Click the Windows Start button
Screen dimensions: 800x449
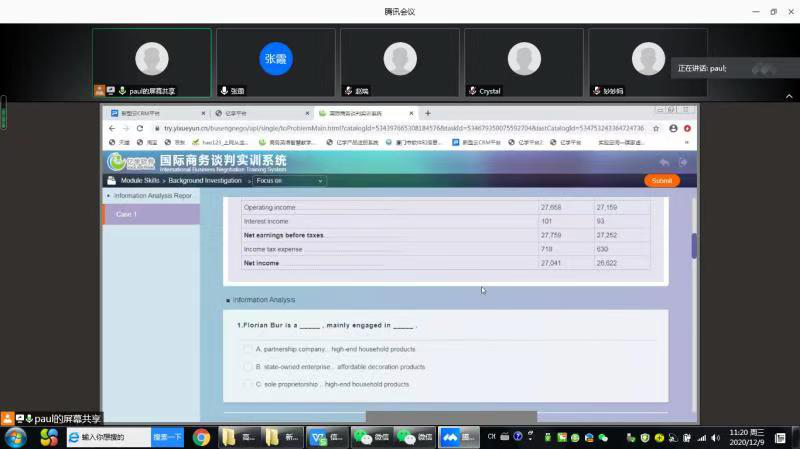click(16, 437)
